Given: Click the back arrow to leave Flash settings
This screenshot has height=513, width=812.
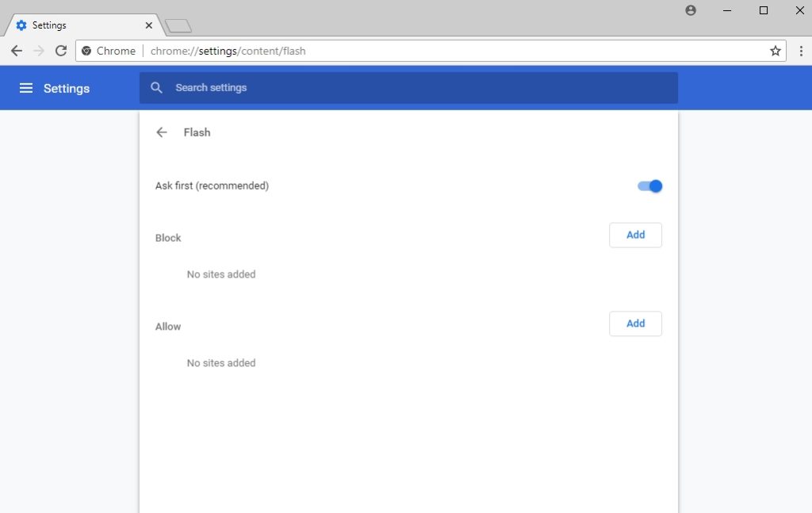Looking at the screenshot, I should [161, 132].
